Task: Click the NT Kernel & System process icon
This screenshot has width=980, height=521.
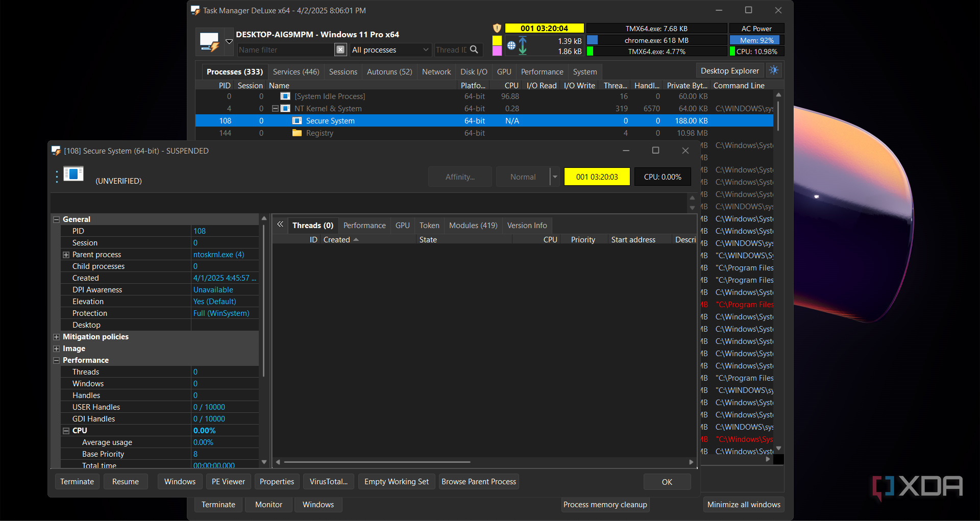Action: [285, 109]
